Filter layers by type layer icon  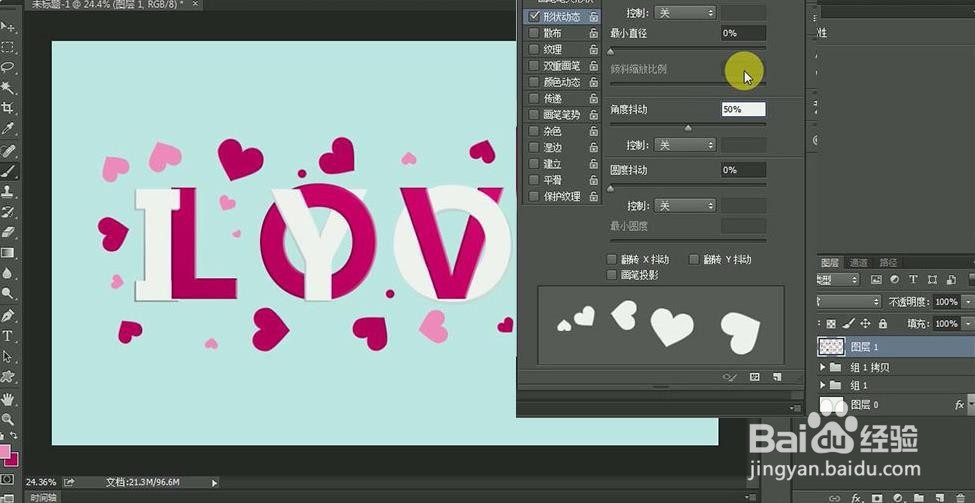(x=913, y=280)
